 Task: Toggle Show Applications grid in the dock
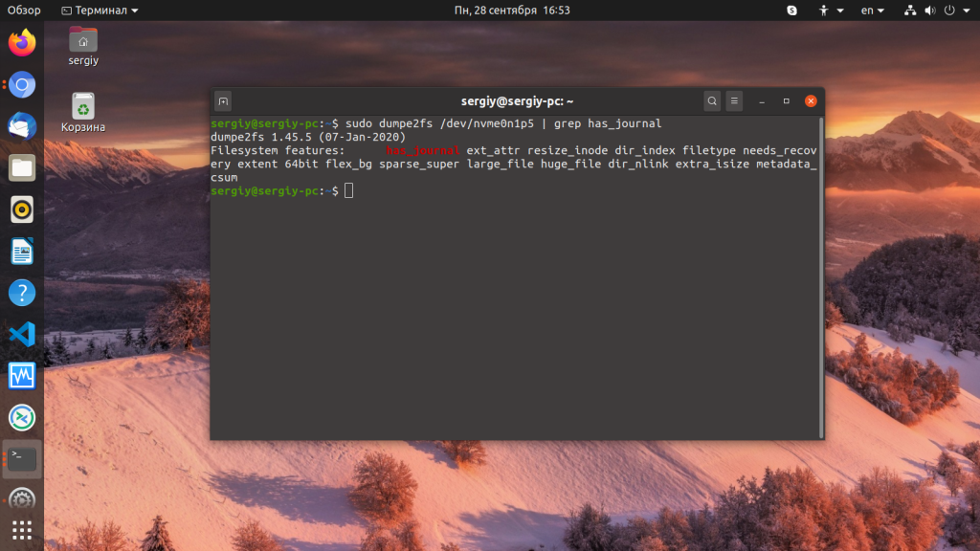[x=21, y=529]
